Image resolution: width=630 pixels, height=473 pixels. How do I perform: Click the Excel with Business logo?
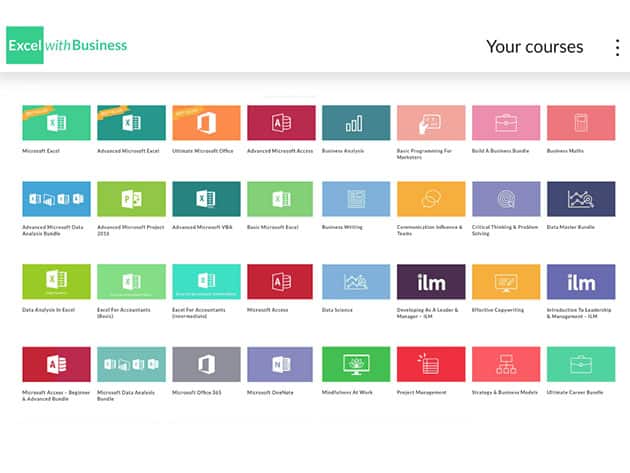pos(67,45)
